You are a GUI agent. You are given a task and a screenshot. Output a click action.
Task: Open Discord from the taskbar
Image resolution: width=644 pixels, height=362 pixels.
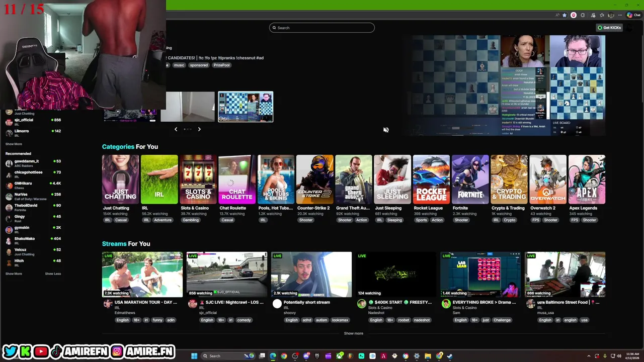(306, 356)
